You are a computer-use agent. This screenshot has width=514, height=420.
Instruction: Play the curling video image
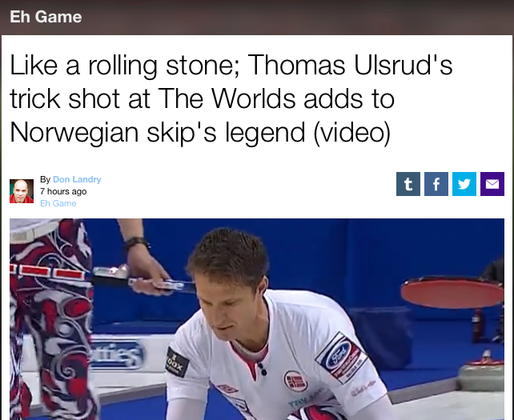257,319
